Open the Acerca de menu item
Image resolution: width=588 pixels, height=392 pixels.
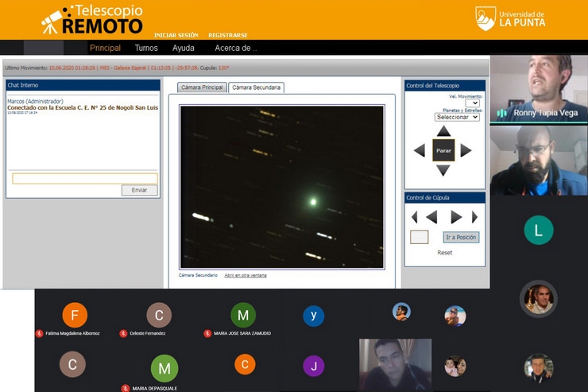pos(236,48)
